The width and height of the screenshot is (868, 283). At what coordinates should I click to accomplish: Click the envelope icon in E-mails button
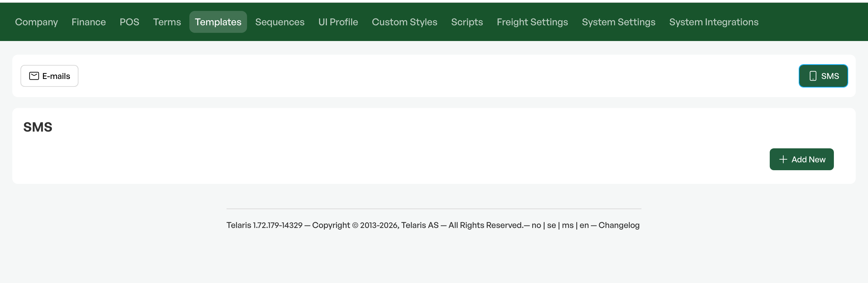pyautogui.click(x=34, y=76)
